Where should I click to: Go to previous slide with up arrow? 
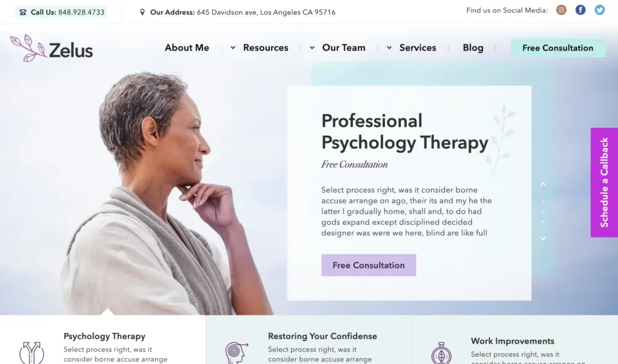click(543, 184)
